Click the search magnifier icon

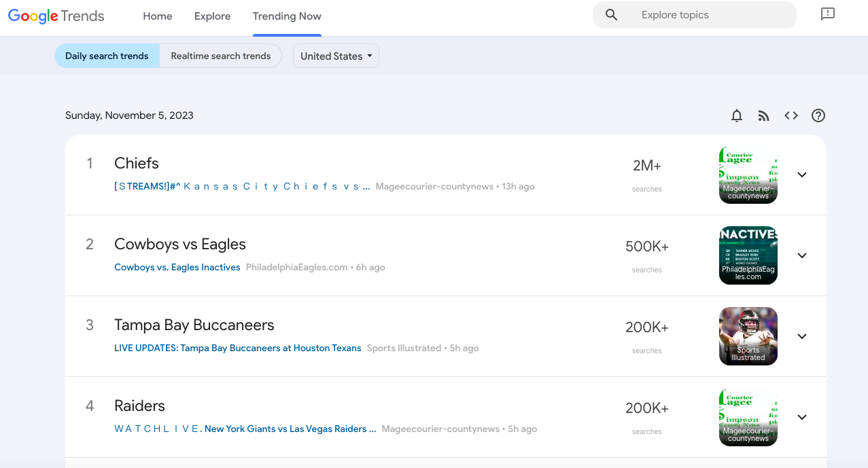tap(612, 15)
